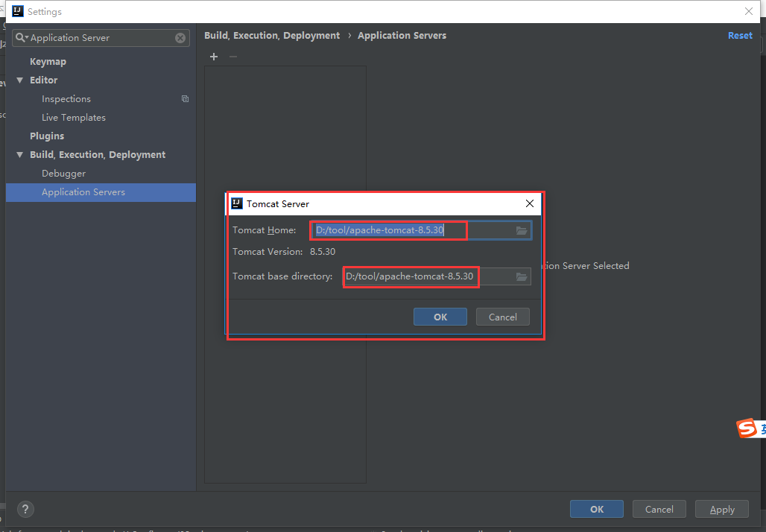Click the Tomcat base directory label

tap(282, 276)
